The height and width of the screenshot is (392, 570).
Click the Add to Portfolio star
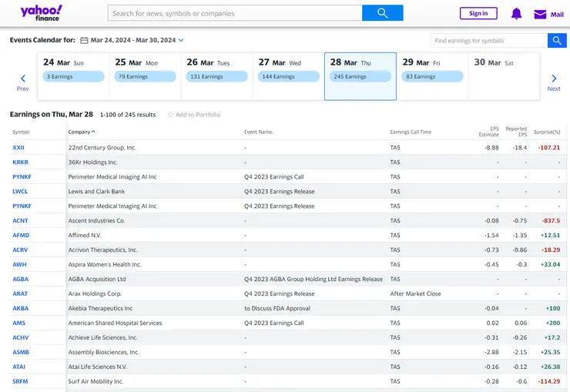[171, 115]
